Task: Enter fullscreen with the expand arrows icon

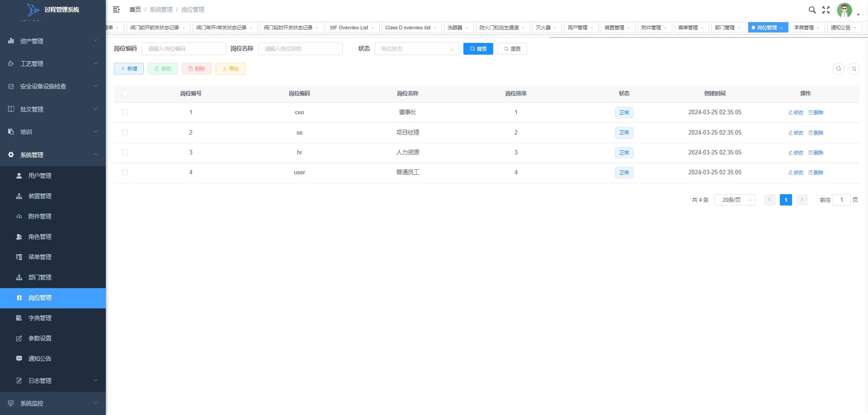Action: coord(826,10)
